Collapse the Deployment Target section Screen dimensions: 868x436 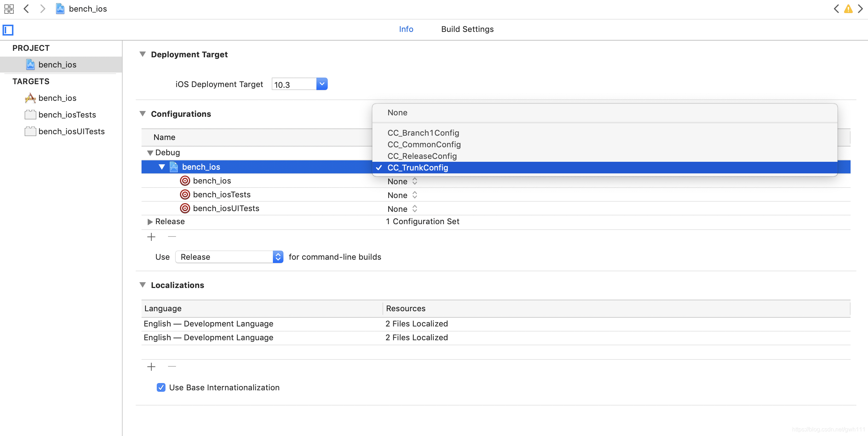143,54
